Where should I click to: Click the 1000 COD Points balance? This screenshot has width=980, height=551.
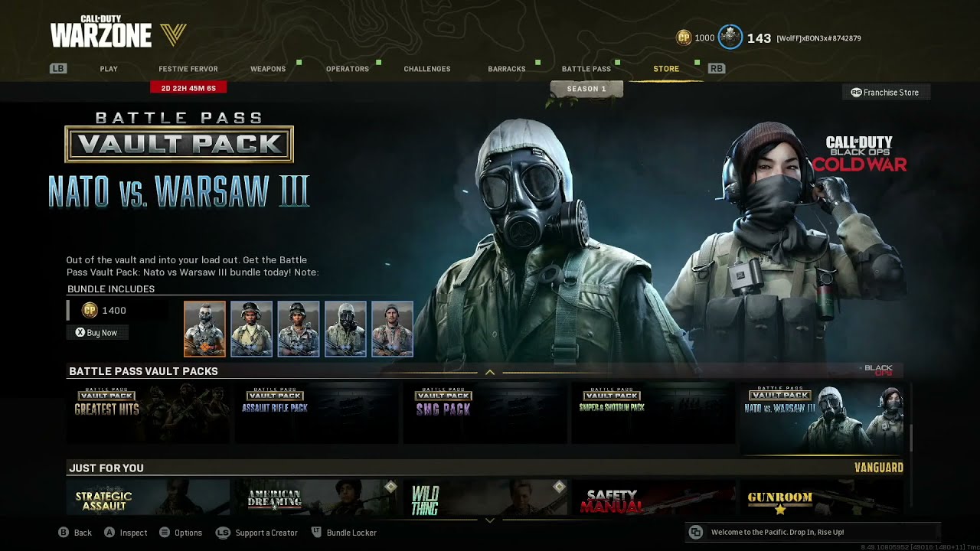pyautogui.click(x=704, y=38)
